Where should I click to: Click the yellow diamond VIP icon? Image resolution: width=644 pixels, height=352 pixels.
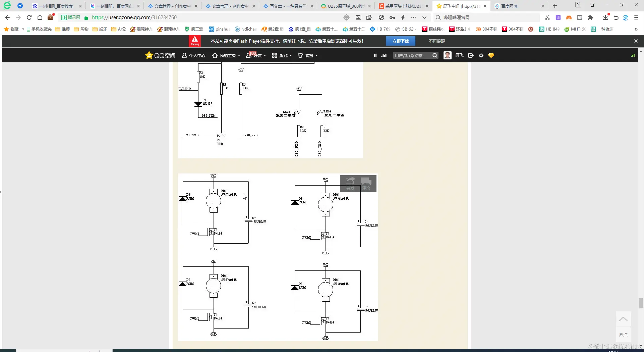[x=491, y=55]
